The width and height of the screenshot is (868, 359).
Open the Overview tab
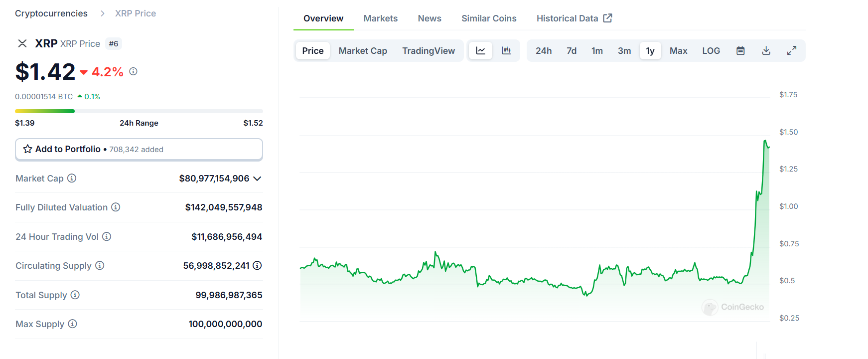[323, 18]
